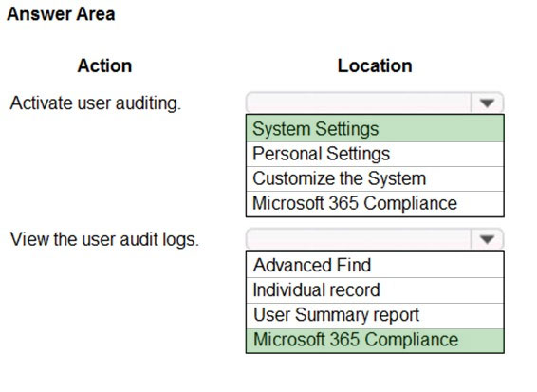Click the empty combo box beside View the user audit logs
This screenshot has height=392, width=537.
[375, 239]
